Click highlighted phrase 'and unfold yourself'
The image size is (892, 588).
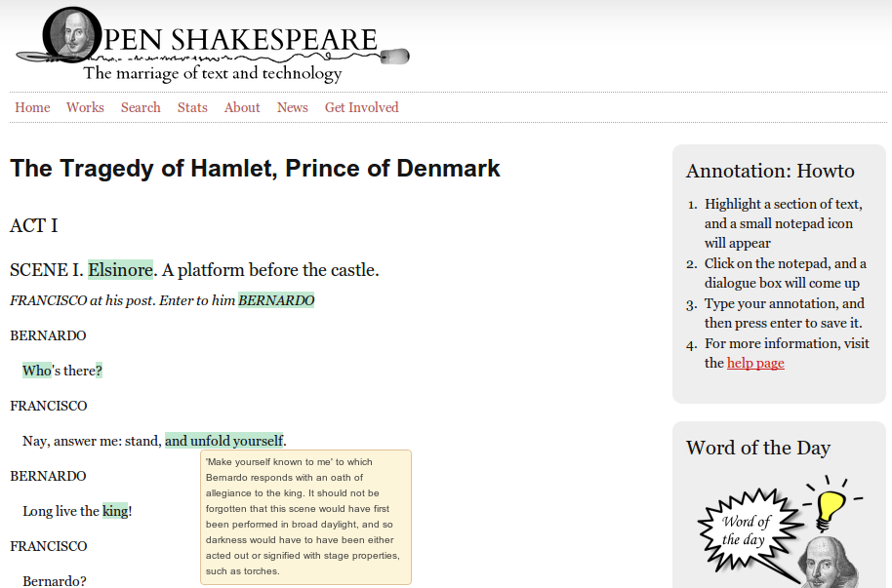(224, 441)
